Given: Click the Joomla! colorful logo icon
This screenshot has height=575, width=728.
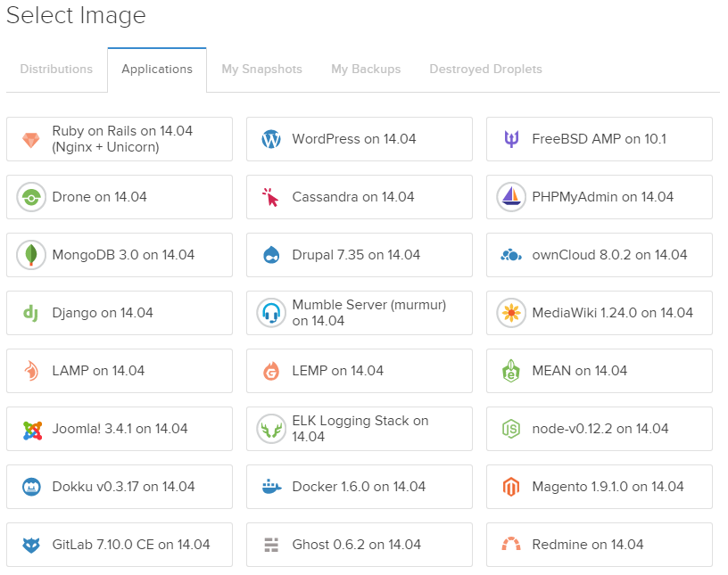Looking at the screenshot, I should 32,431.
